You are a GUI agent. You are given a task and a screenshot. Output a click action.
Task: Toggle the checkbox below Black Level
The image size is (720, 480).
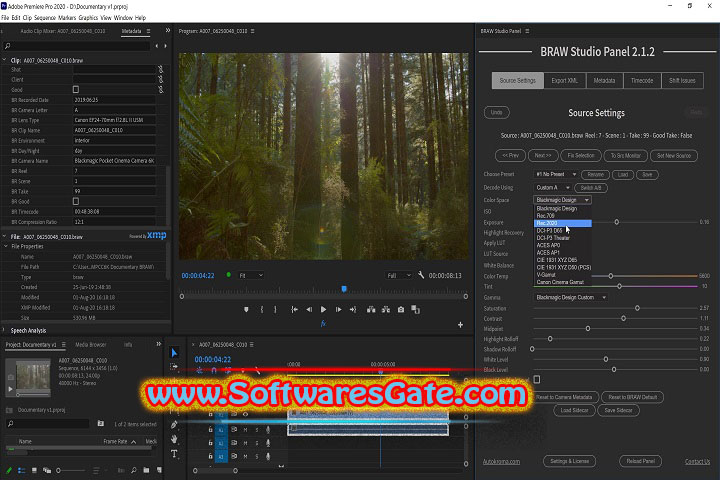(537, 379)
